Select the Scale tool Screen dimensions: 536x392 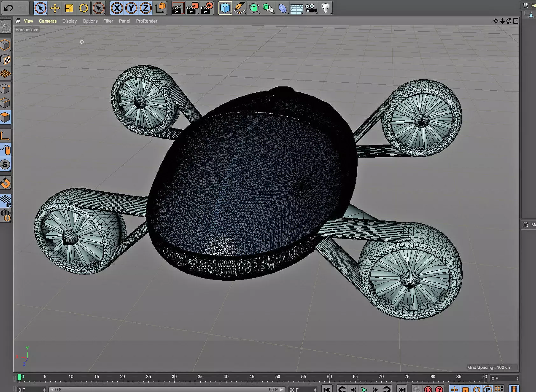tap(69, 8)
